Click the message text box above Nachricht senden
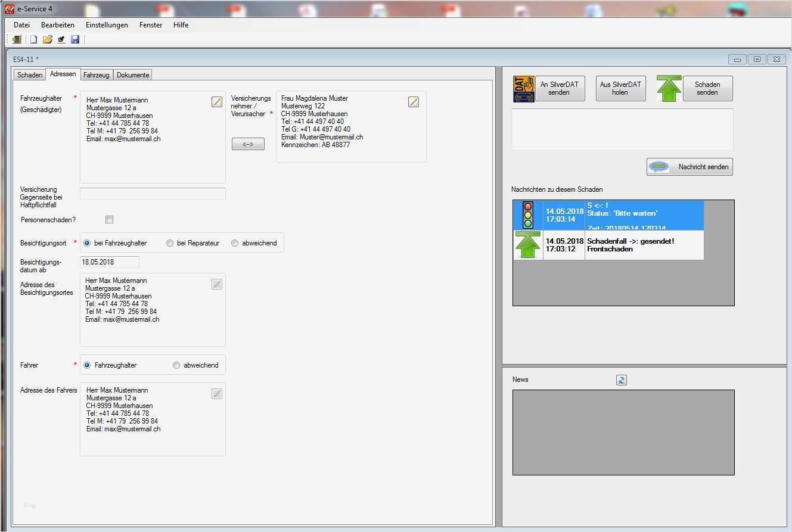Image resolution: width=792 pixels, height=532 pixels. 622,129
